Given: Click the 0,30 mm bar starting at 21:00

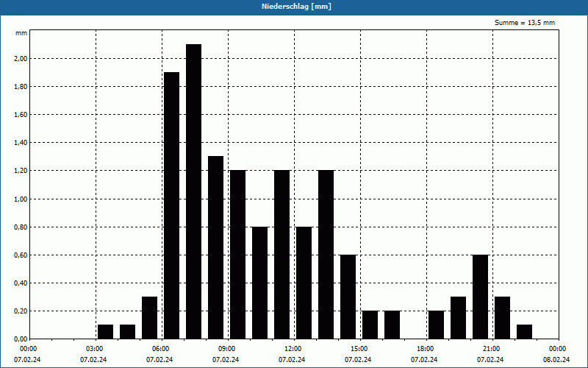Looking at the screenshot, I should tap(503, 318).
